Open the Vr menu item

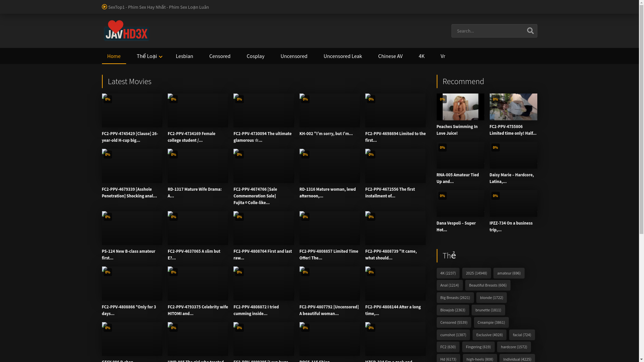(442, 56)
